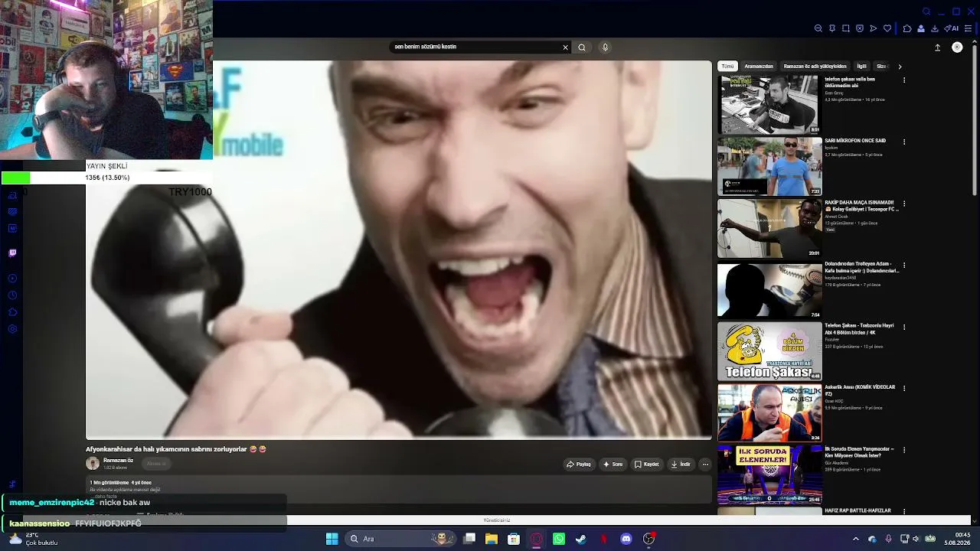Image resolution: width=980 pixels, height=551 pixels.
Task: Click the Sor ask button
Action: click(x=612, y=464)
